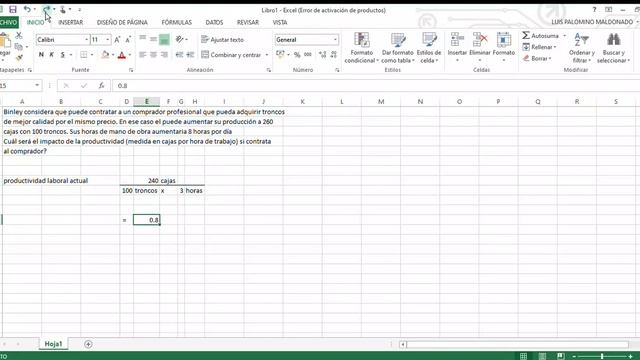Open the INICIO ribbon tab
This screenshot has height=360, width=640.
pyautogui.click(x=36, y=22)
